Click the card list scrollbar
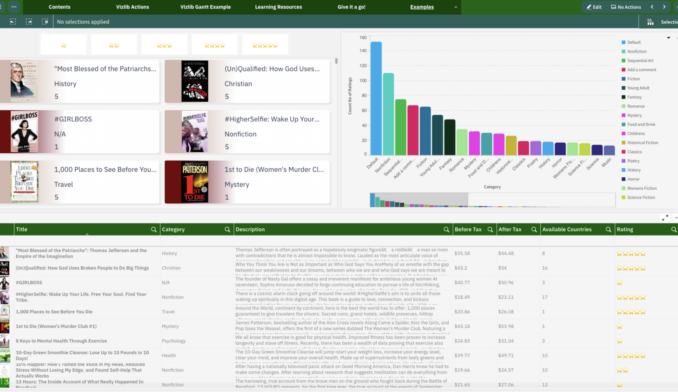The height and width of the screenshot is (392, 678). 336,61
